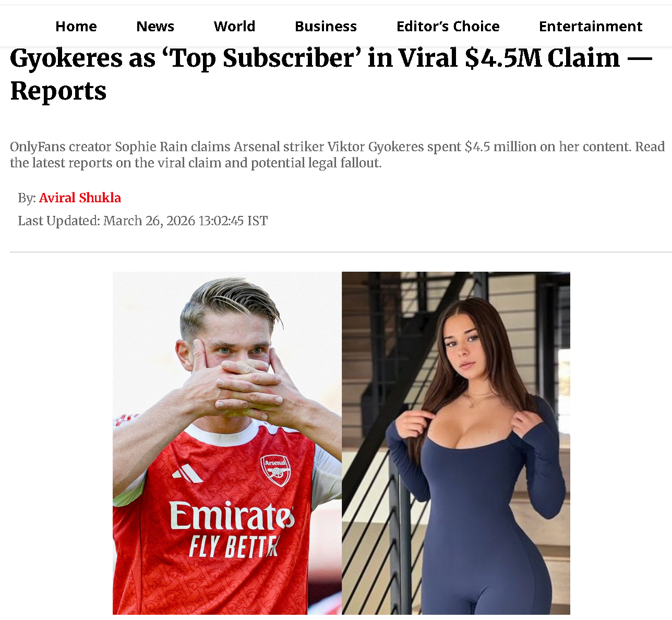Open the Business section
The width and height of the screenshot is (672, 620).
[326, 26]
